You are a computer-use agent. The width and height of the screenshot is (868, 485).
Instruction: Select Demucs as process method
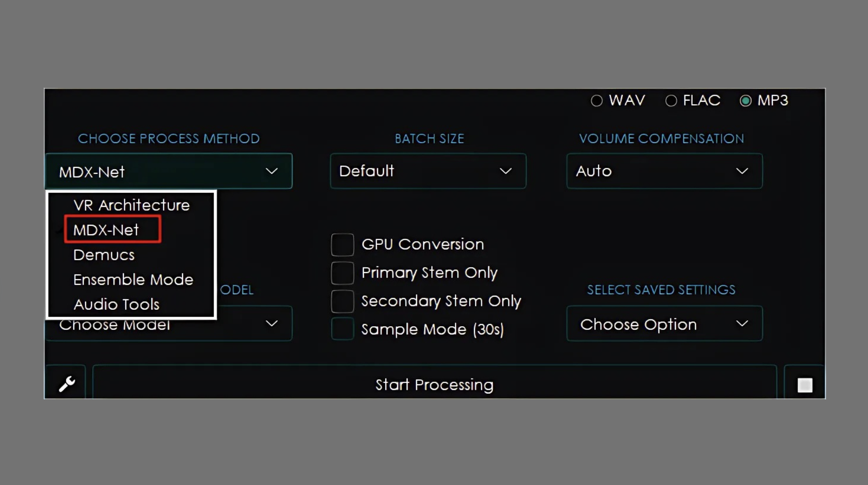[103, 255]
